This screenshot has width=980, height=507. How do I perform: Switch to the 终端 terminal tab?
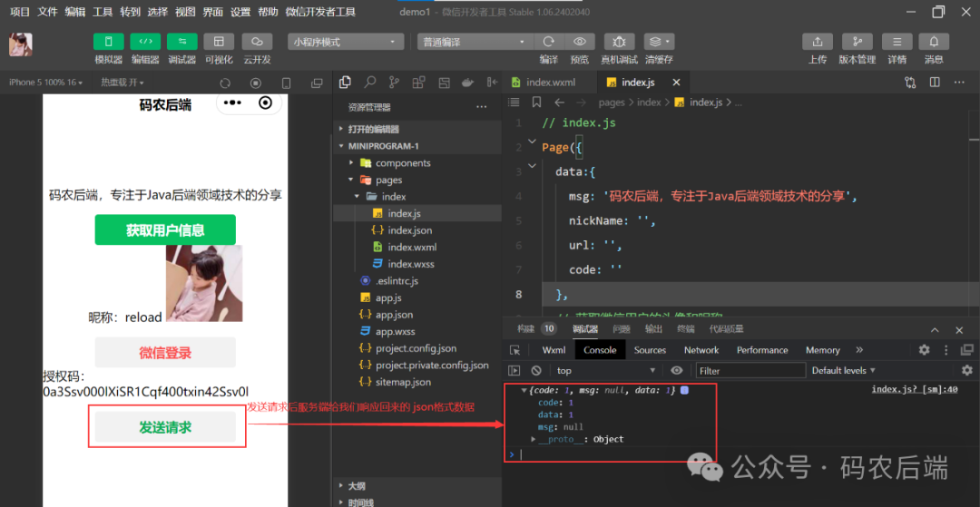[686, 329]
